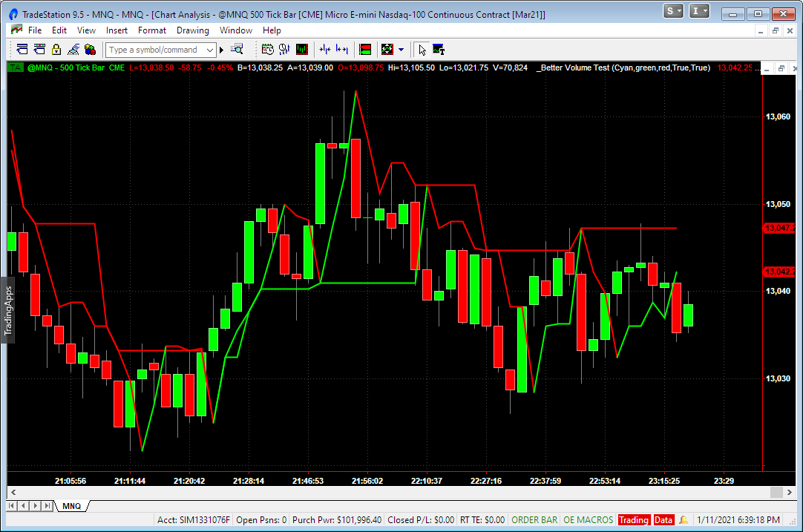Click the TradeStation logo beside File menu
Image resolution: width=803 pixels, height=532 pixels.
click(17, 30)
